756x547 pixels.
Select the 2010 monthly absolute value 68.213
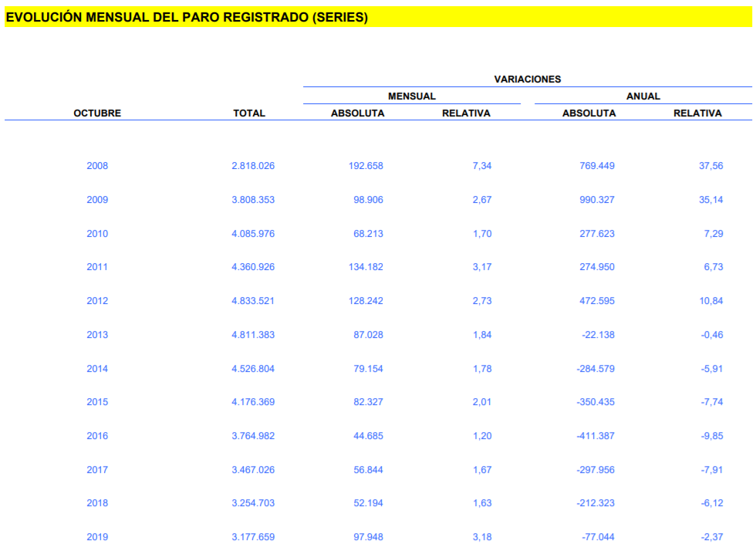click(368, 234)
